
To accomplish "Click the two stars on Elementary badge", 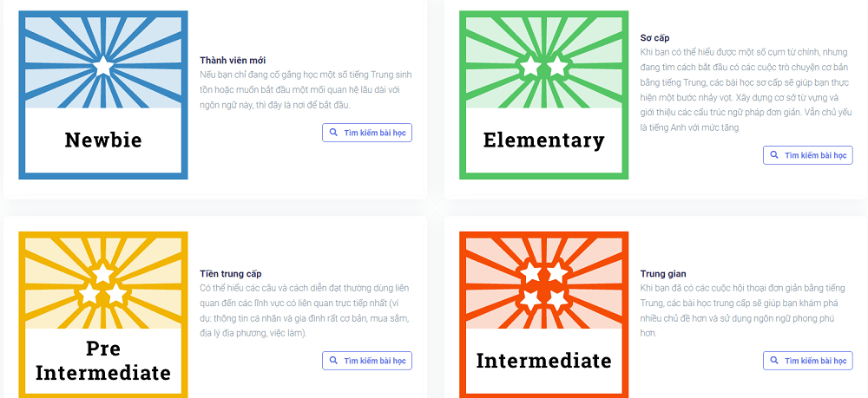I will [x=543, y=66].
